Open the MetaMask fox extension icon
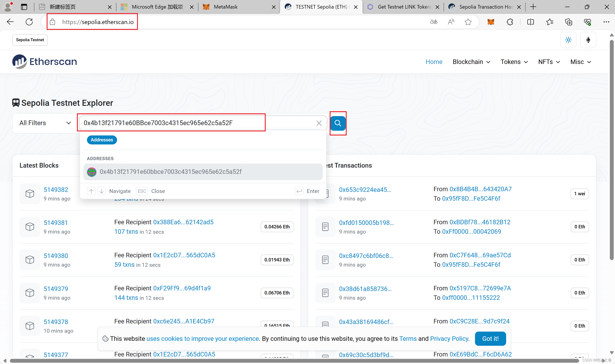The width and height of the screenshot is (615, 364). 491,22
